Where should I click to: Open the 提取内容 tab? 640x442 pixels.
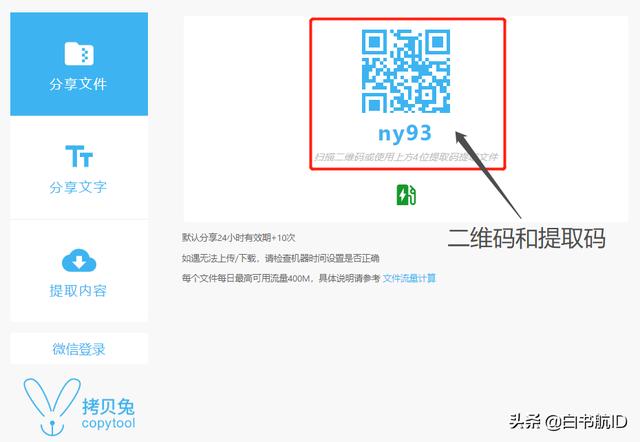[79, 271]
